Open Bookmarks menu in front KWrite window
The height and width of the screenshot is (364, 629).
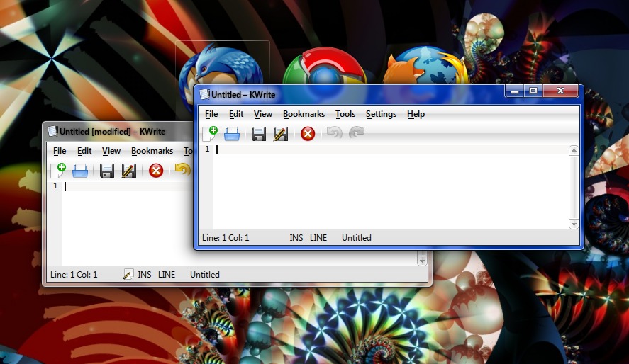click(x=304, y=114)
